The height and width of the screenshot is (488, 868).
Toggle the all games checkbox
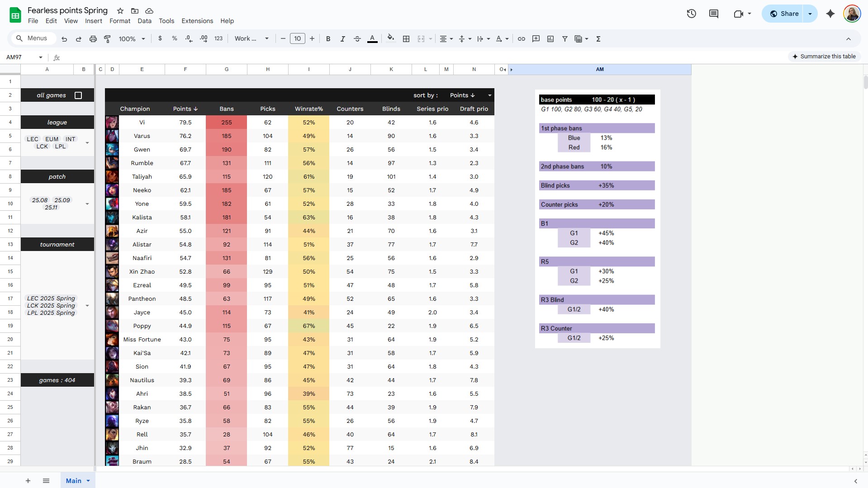[x=78, y=95]
